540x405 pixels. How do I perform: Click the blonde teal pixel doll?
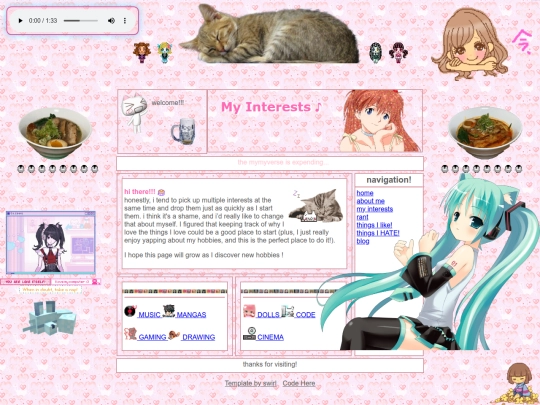(165, 52)
